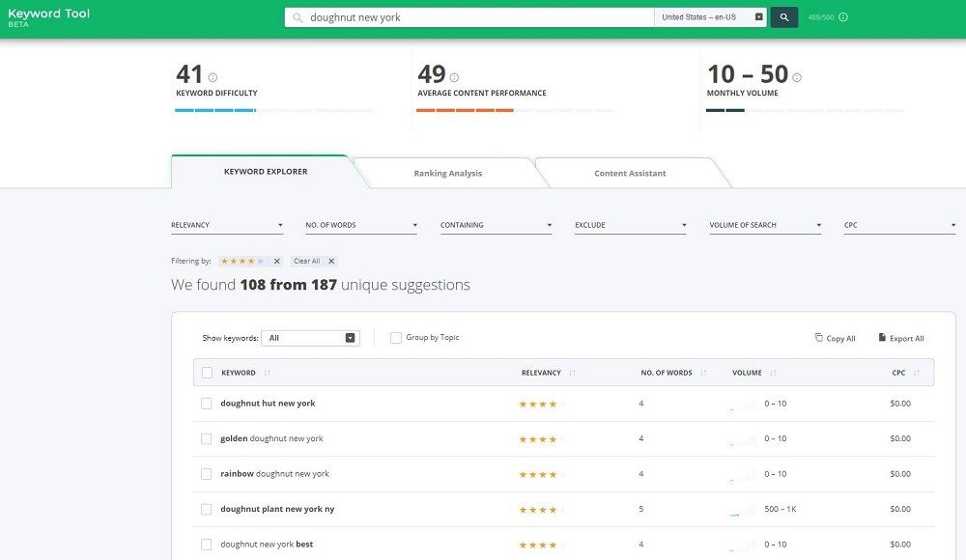Sort by the Relevancy column arrows
This screenshot has width=966, height=560.
pyautogui.click(x=572, y=373)
